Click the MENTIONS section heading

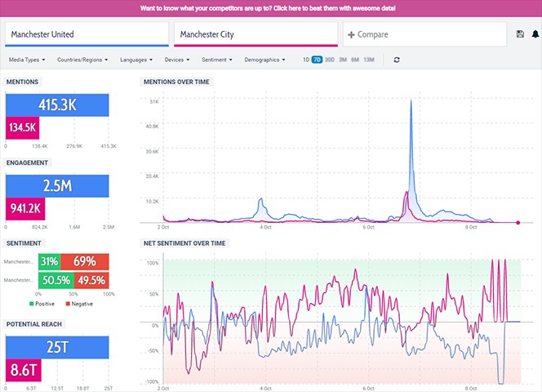pyautogui.click(x=23, y=82)
